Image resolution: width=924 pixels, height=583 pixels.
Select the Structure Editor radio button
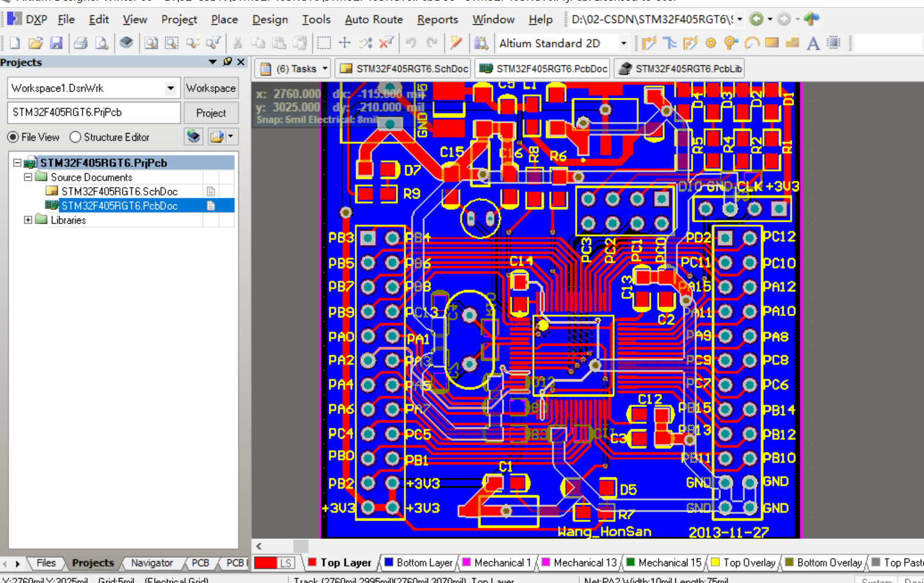click(x=76, y=137)
